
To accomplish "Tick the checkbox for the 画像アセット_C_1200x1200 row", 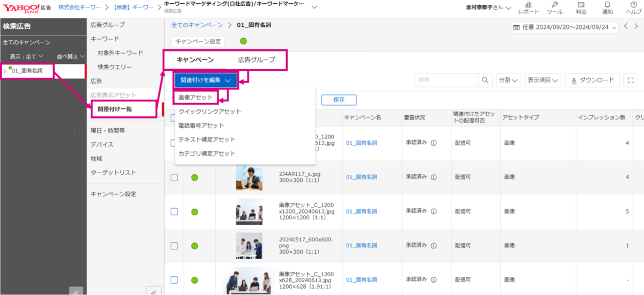I will click(174, 212).
